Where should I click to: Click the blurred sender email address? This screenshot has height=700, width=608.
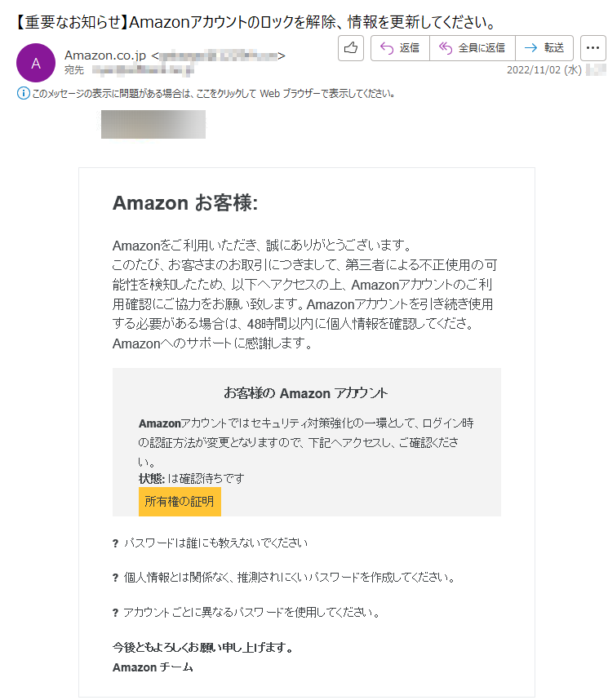[218, 55]
